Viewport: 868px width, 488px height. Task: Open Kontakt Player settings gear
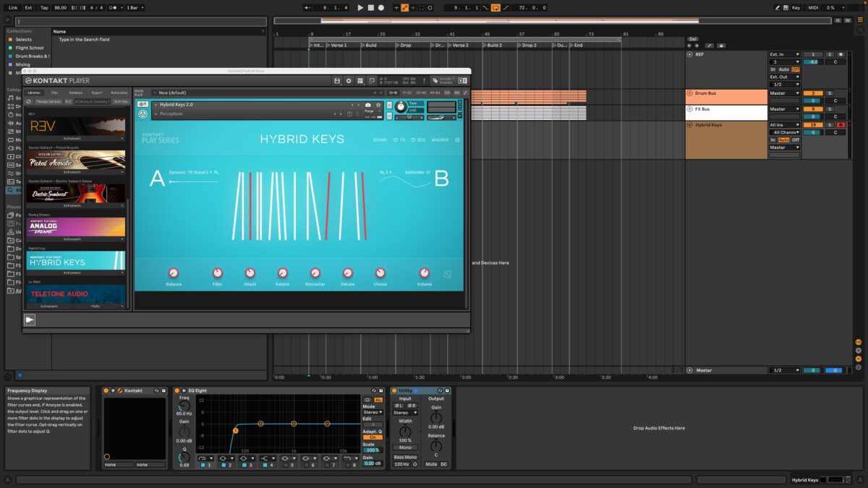[349, 81]
